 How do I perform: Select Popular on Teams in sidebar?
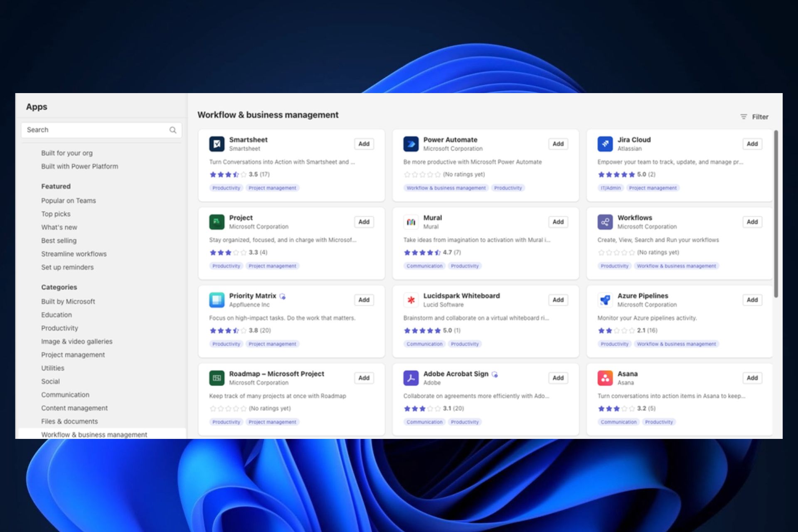pos(69,201)
